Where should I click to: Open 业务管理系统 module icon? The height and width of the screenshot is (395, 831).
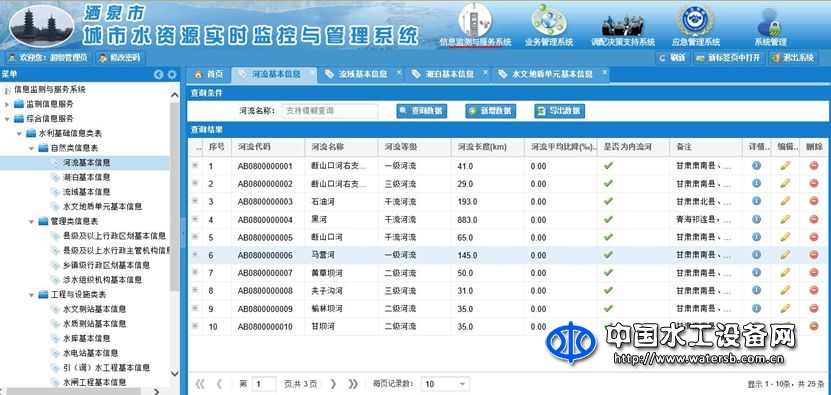coord(549,24)
